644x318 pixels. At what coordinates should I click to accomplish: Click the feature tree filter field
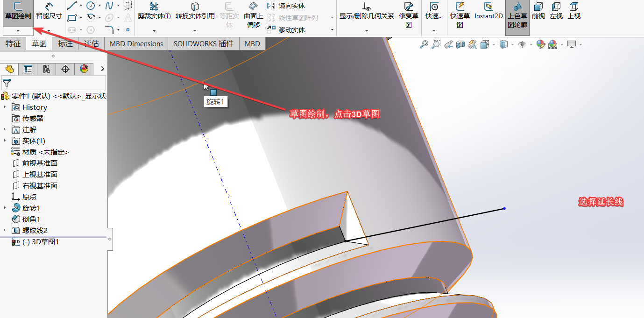54,83
